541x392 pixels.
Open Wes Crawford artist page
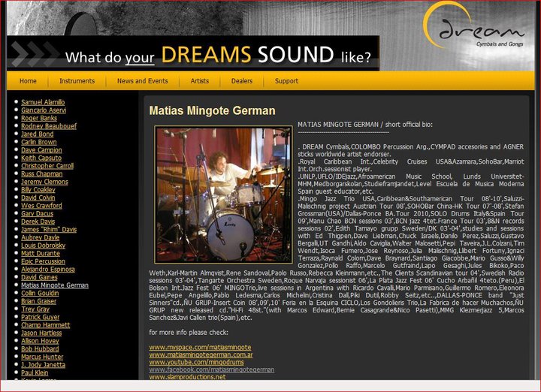coord(41,206)
